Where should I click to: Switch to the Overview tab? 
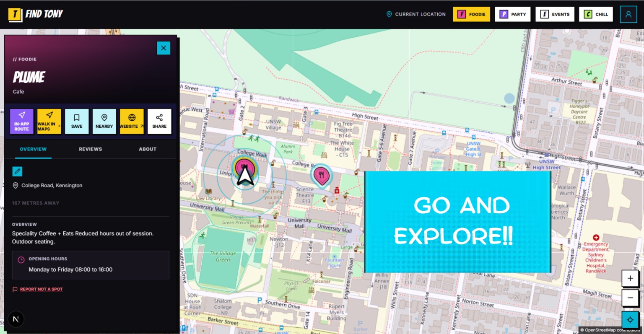pyautogui.click(x=33, y=149)
